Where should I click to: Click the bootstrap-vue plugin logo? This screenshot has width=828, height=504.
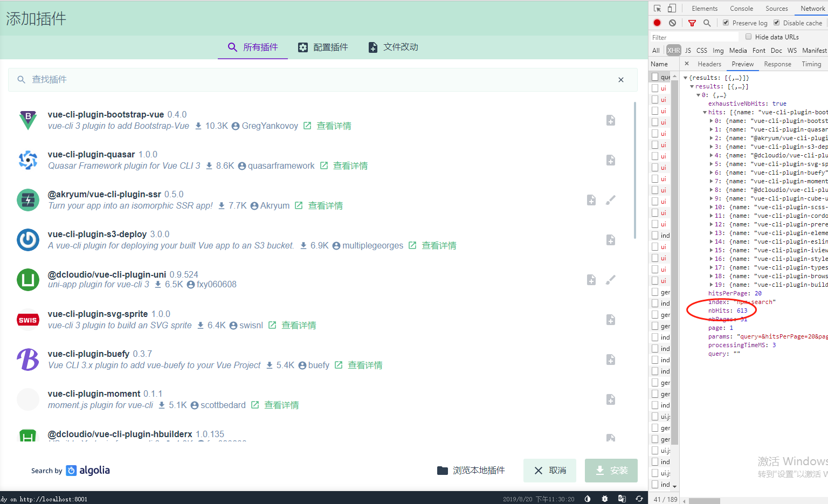pyautogui.click(x=28, y=120)
